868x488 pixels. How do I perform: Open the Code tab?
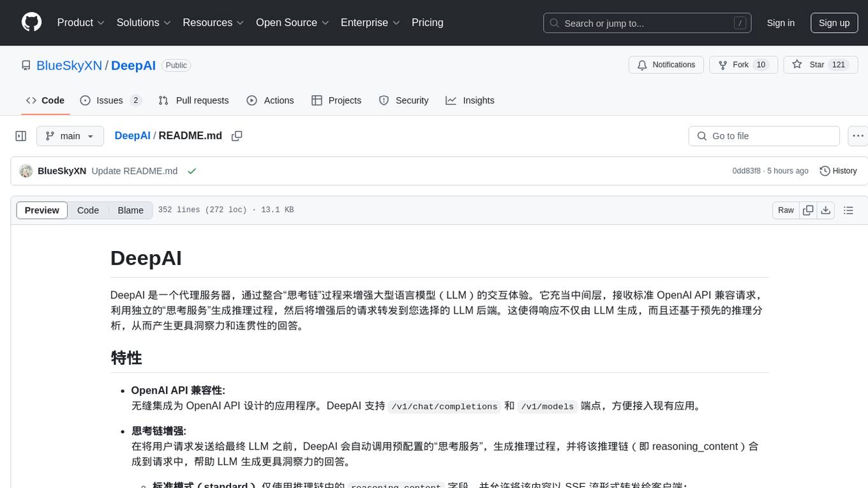45,100
